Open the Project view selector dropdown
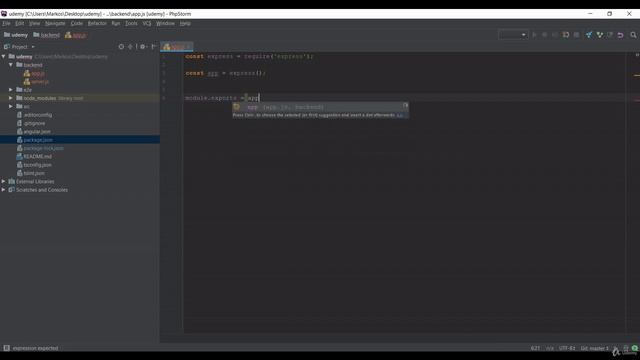The image size is (640, 360). point(19,47)
